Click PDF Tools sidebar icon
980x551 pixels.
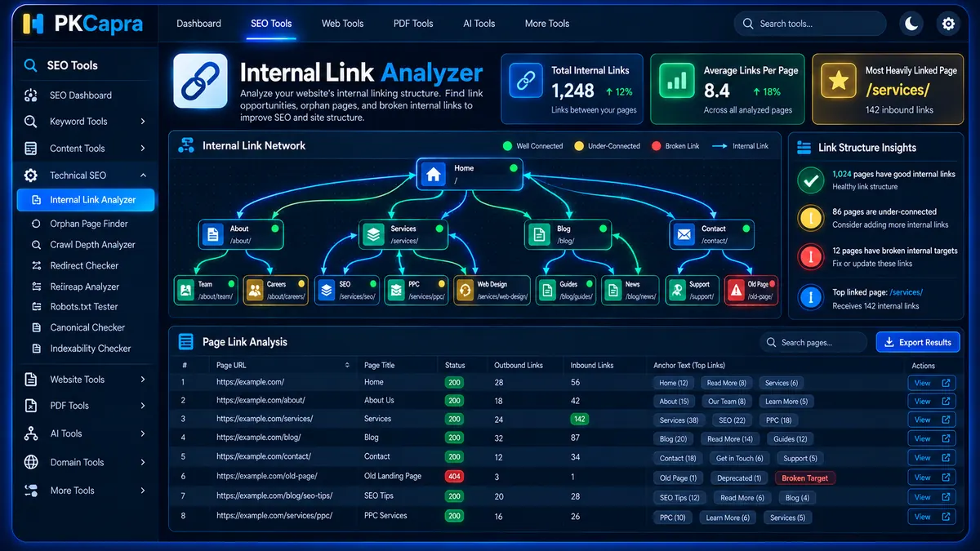pos(31,406)
